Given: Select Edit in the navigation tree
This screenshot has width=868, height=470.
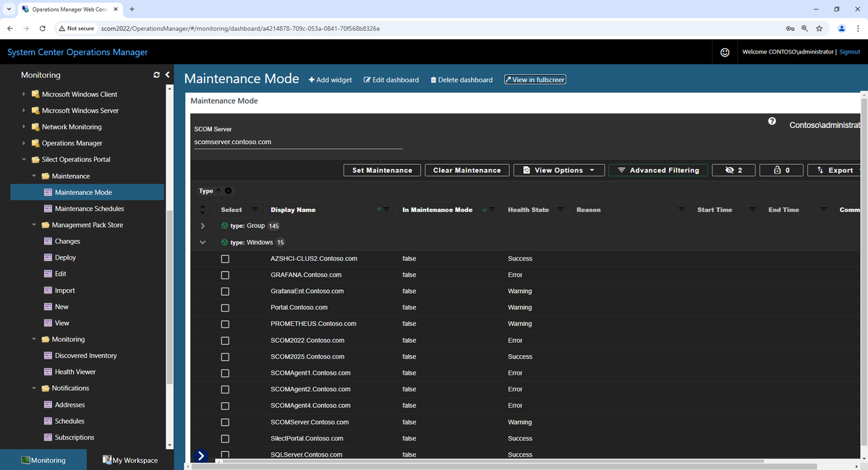Looking at the screenshot, I should 61,274.
